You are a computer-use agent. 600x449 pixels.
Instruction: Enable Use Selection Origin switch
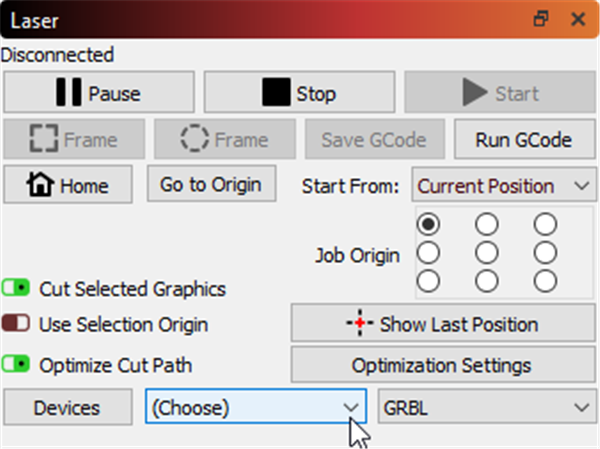point(18,324)
